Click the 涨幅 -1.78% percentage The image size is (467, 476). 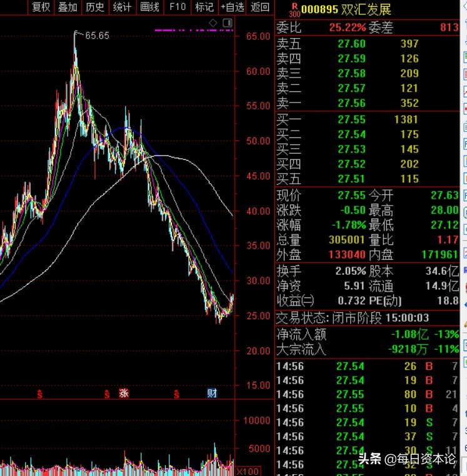click(x=349, y=225)
